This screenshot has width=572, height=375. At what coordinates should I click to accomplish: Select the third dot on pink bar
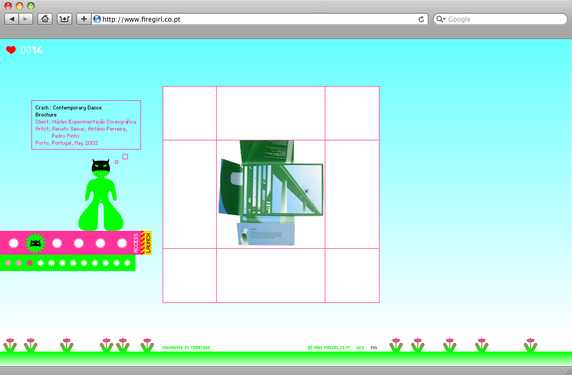[57, 243]
